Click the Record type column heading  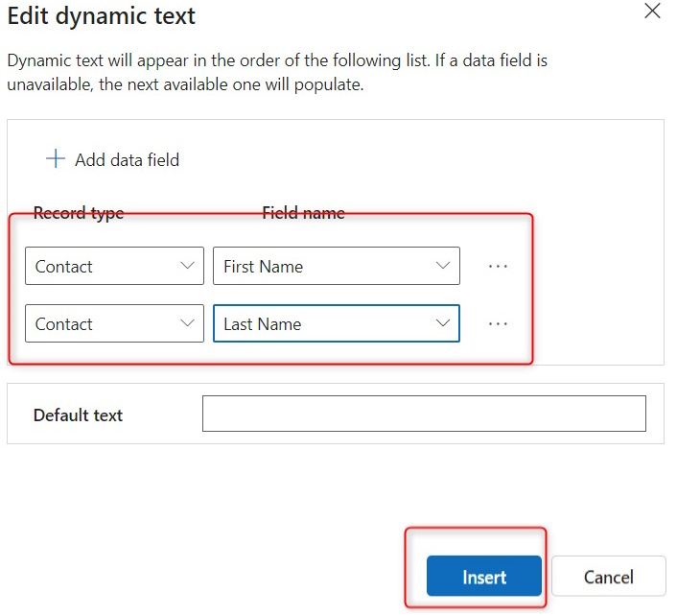pos(79,213)
